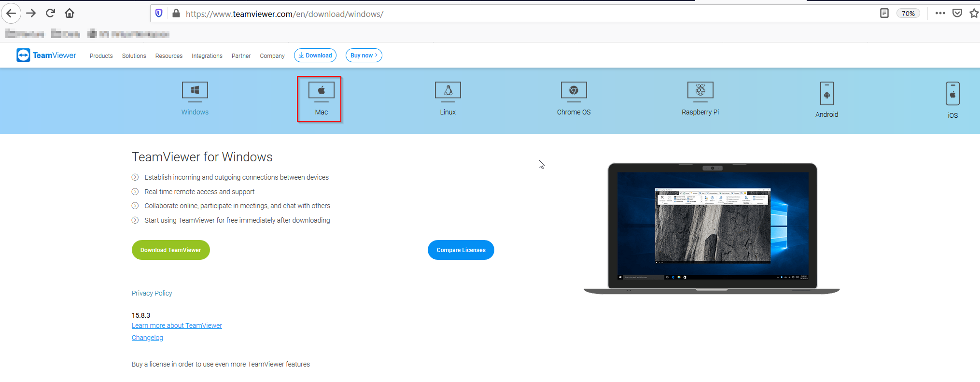Click the Compare Licenses button
This screenshot has width=980, height=382.
click(461, 250)
